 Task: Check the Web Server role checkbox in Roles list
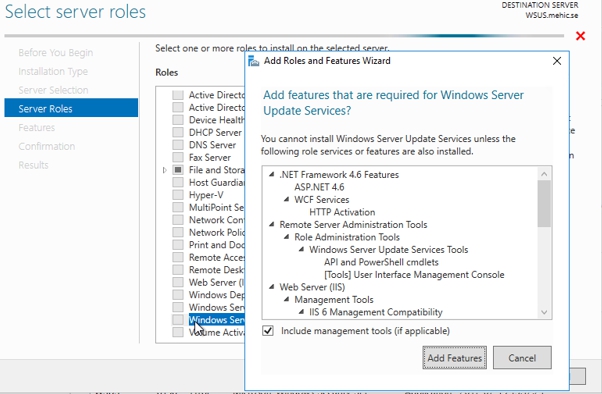(x=178, y=282)
